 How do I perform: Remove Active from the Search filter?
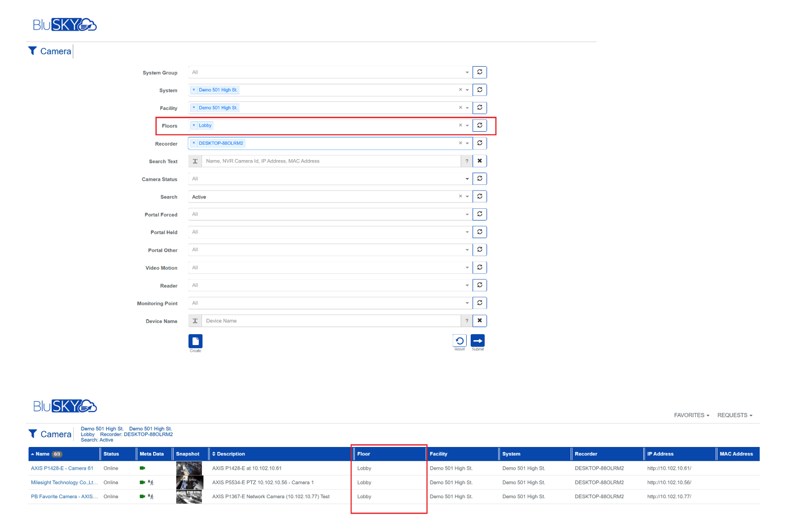tap(460, 196)
